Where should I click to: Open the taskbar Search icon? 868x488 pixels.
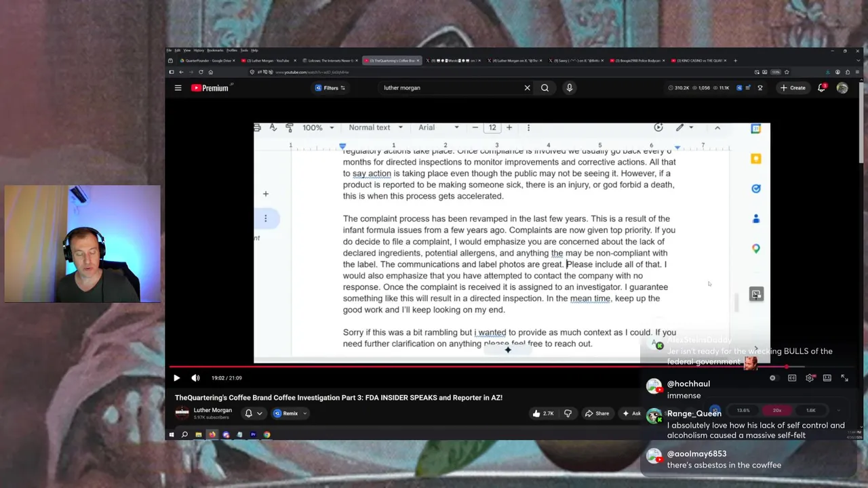(x=184, y=434)
